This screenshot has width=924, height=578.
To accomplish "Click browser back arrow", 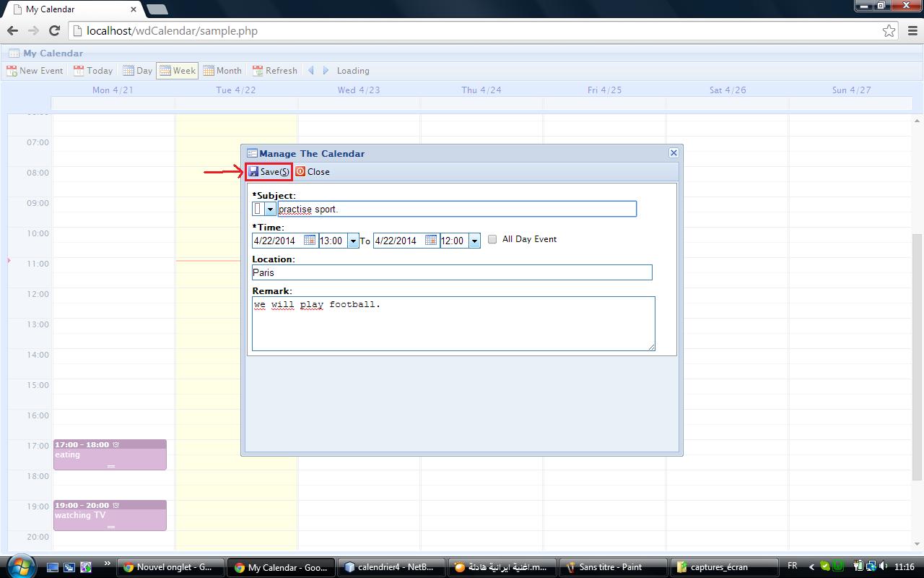I will click(12, 30).
